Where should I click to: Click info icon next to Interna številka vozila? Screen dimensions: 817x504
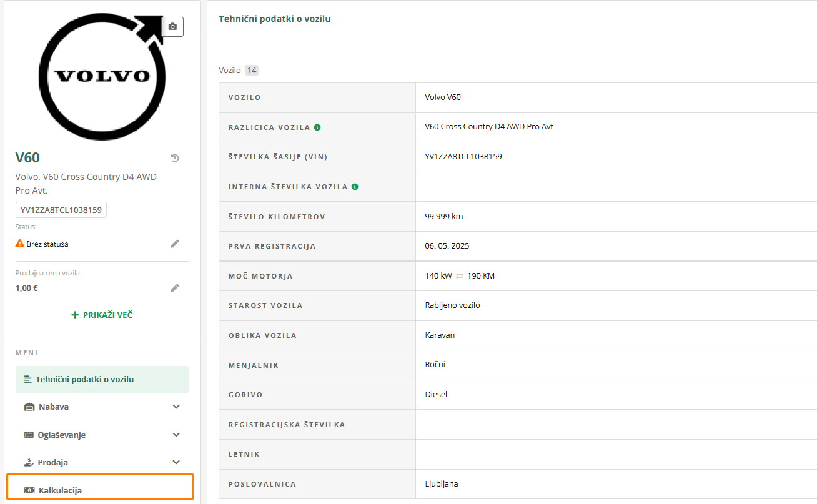[x=355, y=187]
